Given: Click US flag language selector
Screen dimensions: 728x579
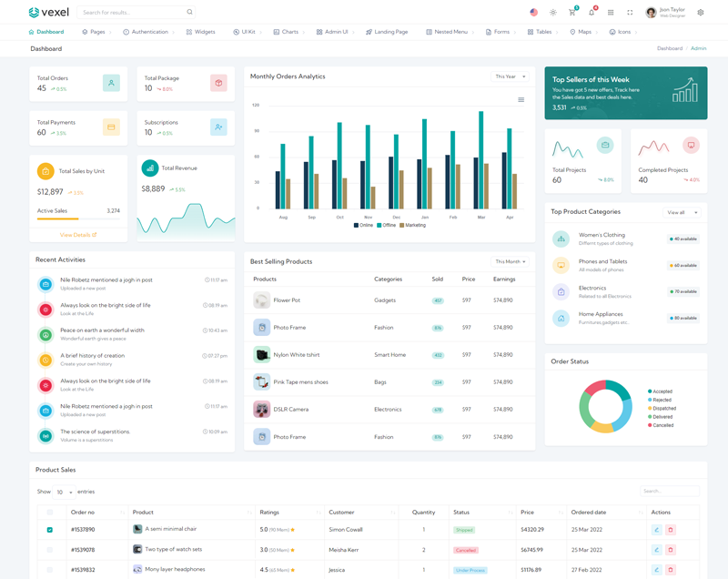Looking at the screenshot, I should 533,13.
